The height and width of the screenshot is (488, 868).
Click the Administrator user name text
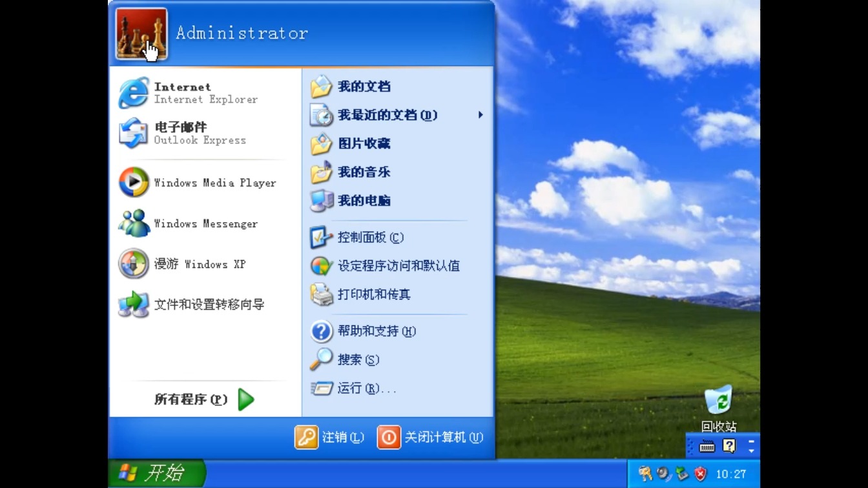(x=242, y=33)
